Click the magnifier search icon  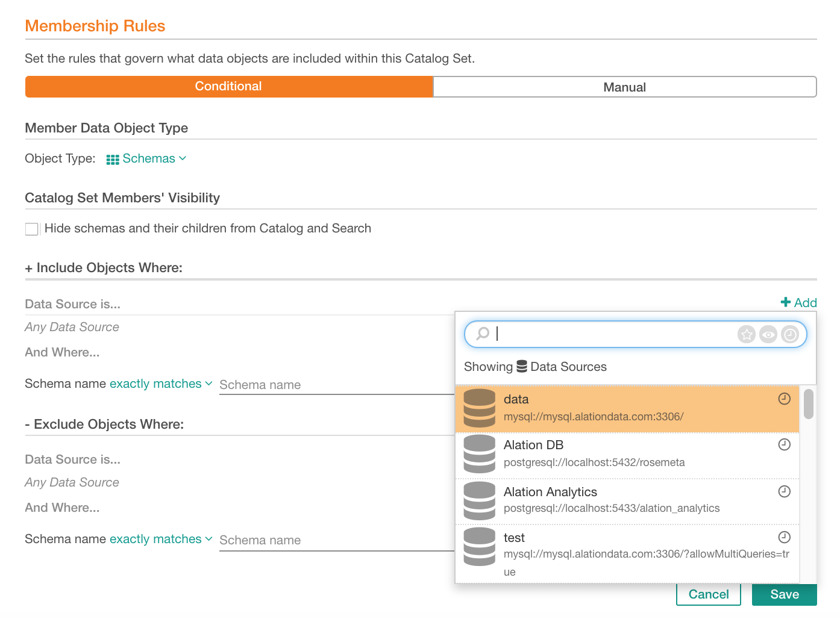click(483, 334)
